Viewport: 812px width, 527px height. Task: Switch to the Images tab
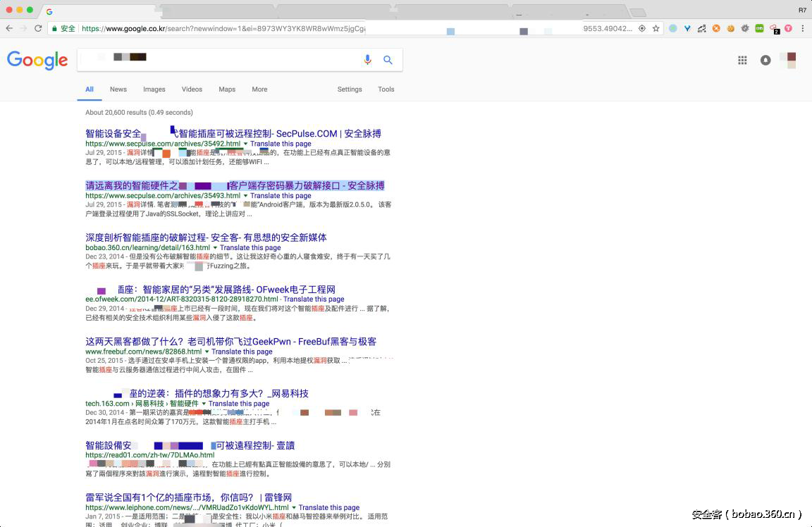click(x=154, y=89)
